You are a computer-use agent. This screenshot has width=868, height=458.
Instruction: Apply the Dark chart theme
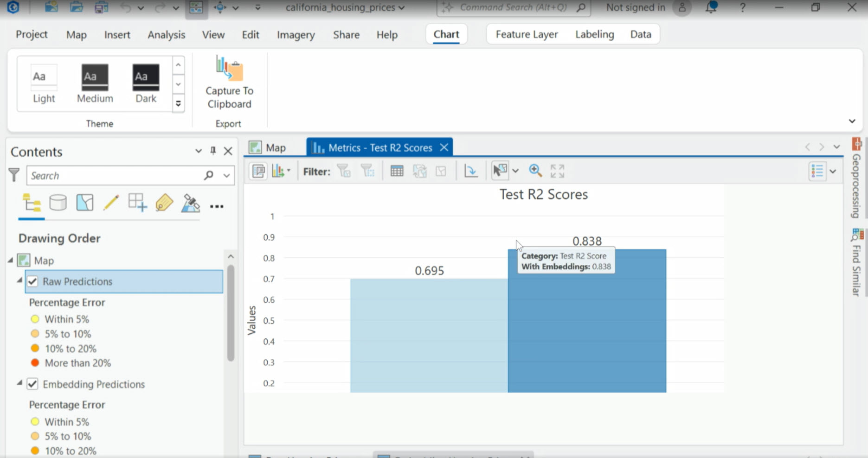point(146,83)
